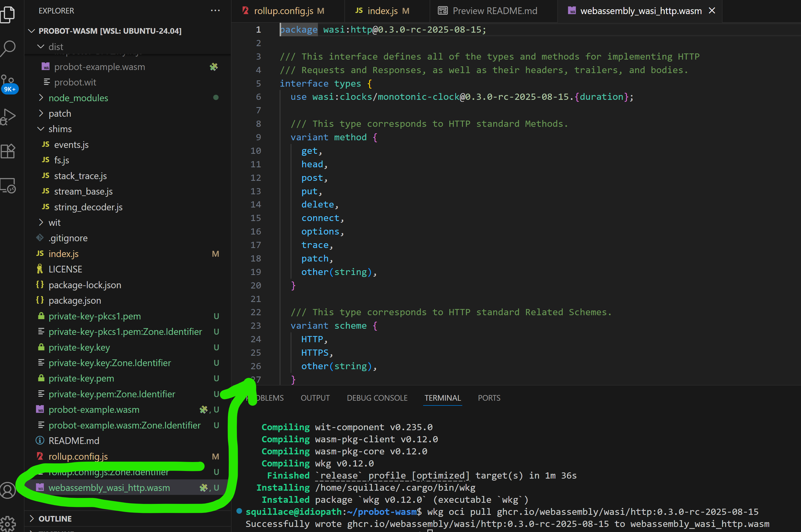
Task: Open the Extensions view
Action: pyautogui.click(x=8, y=151)
